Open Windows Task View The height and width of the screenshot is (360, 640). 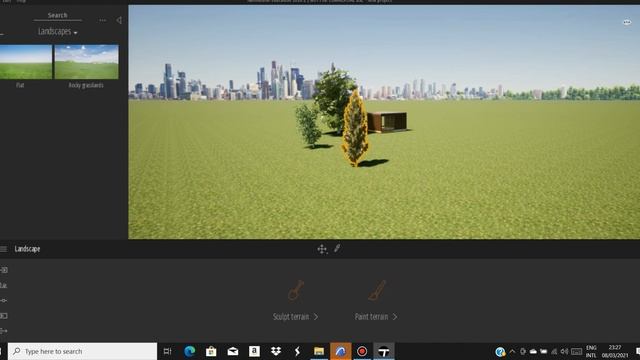pyautogui.click(x=167, y=351)
